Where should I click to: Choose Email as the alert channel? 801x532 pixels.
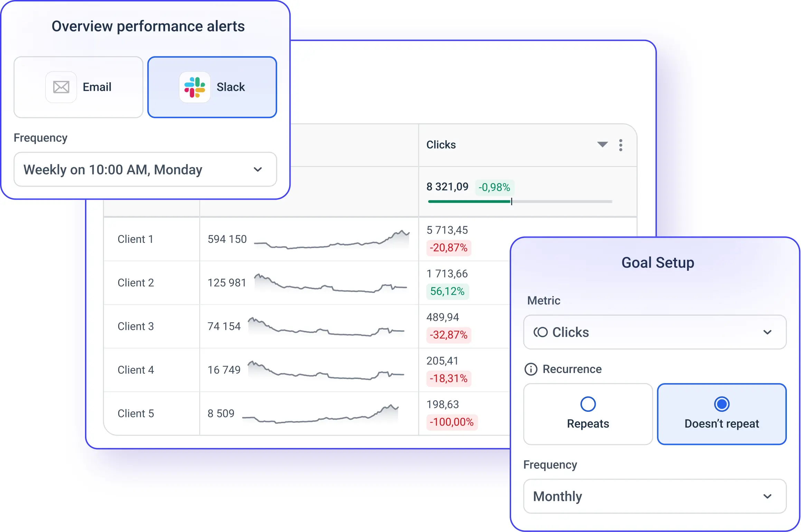(x=78, y=87)
